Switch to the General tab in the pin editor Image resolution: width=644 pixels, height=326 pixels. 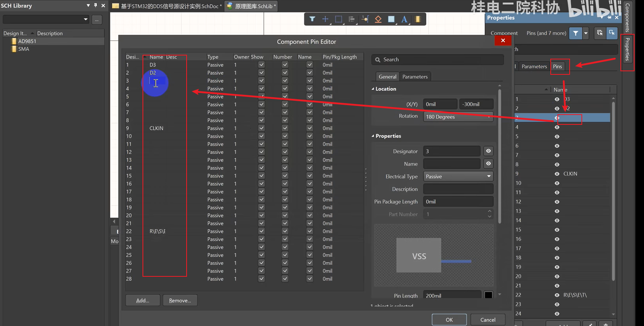pos(387,76)
